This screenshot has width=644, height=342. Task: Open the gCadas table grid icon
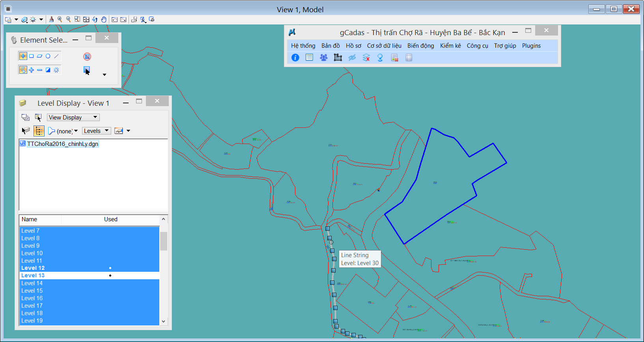pos(309,58)
